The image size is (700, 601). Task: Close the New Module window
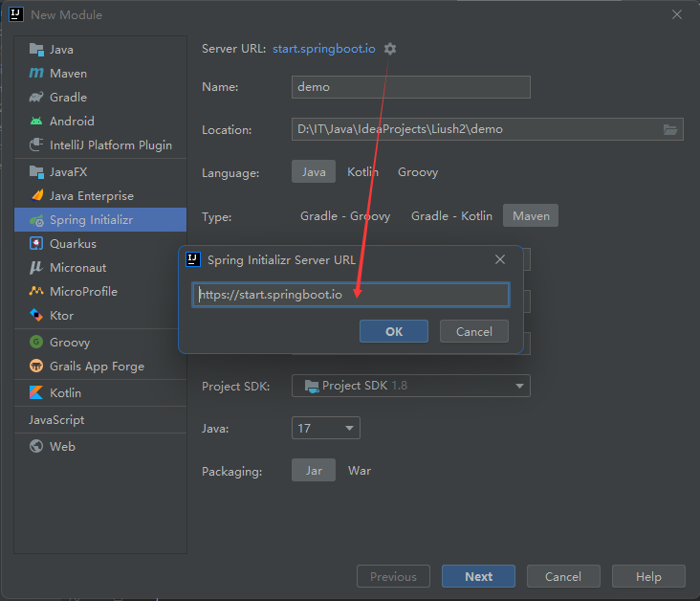(677, 14)
